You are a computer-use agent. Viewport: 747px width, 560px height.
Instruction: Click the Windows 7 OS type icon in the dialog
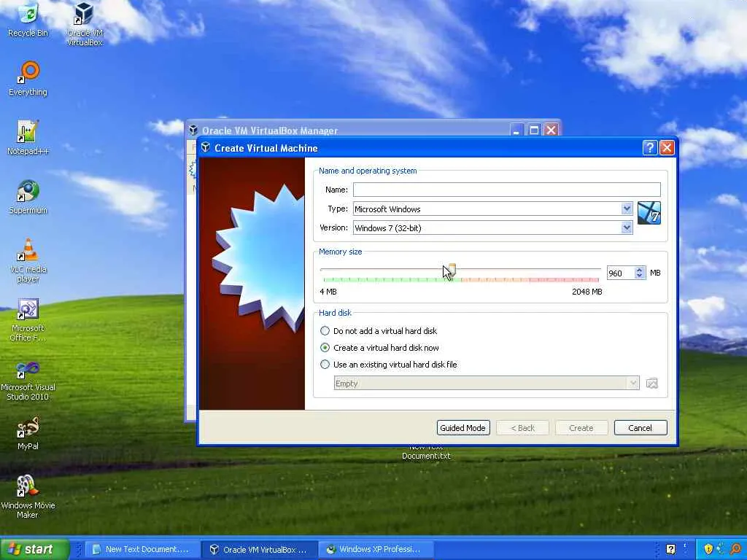[649, 213]
